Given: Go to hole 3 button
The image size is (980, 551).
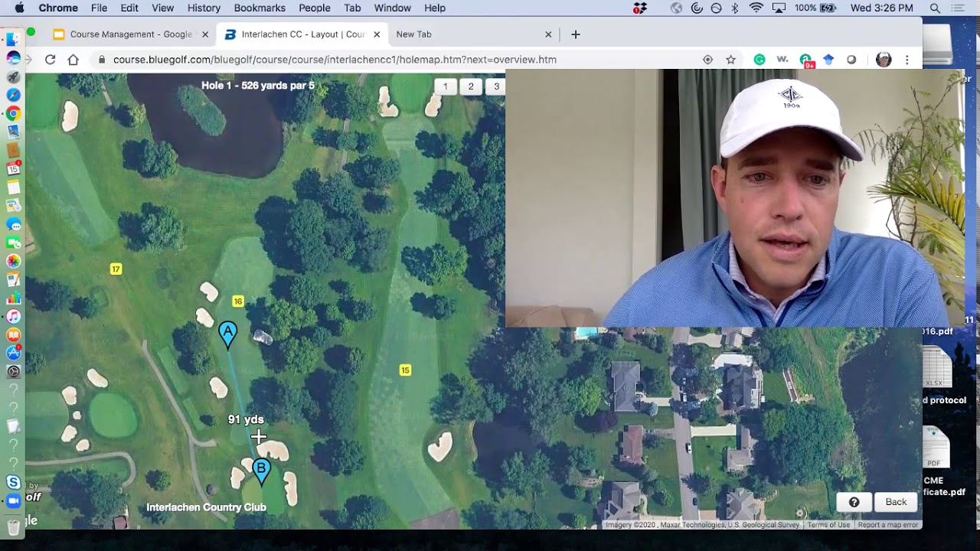Looking at the screenshot, I should pyautogui.click(x=496, y=86).
